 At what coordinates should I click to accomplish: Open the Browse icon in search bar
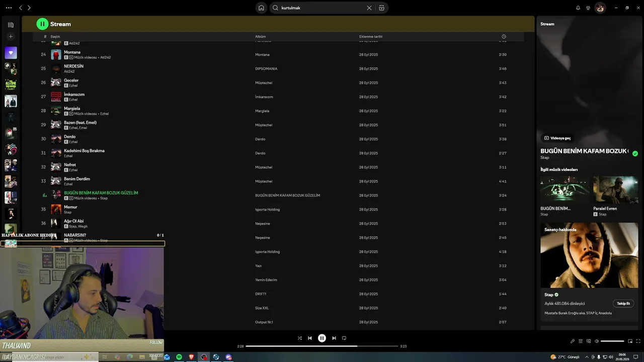(x=381, y=8)
